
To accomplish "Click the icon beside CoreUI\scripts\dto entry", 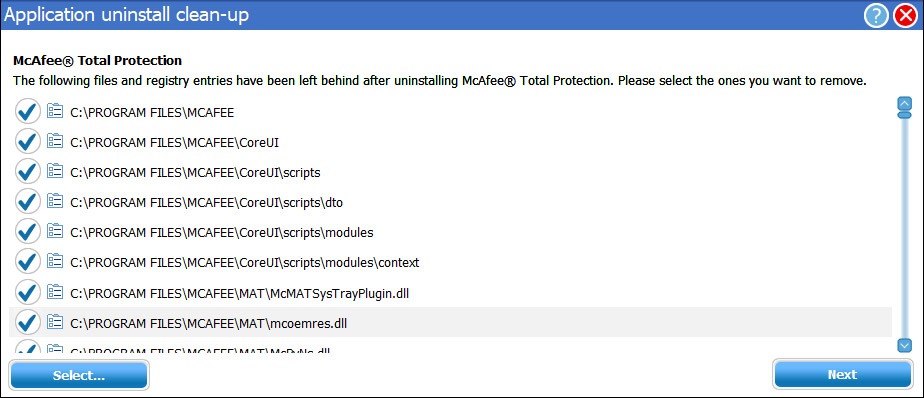I will (x=55, y=201).
